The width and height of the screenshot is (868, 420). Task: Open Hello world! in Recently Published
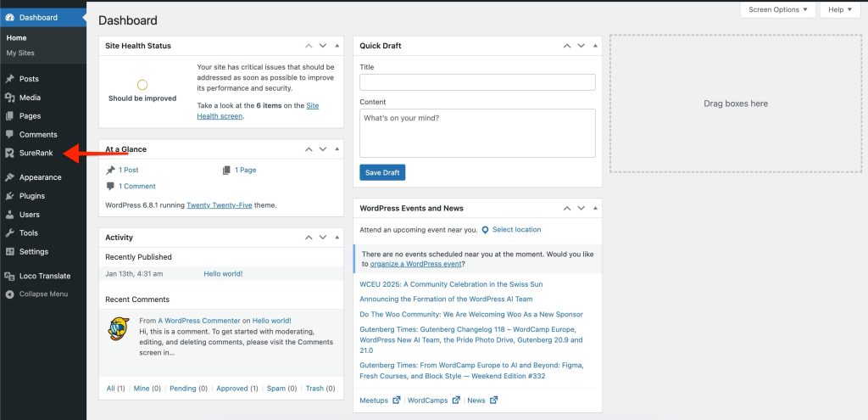(x=223, y=274)
